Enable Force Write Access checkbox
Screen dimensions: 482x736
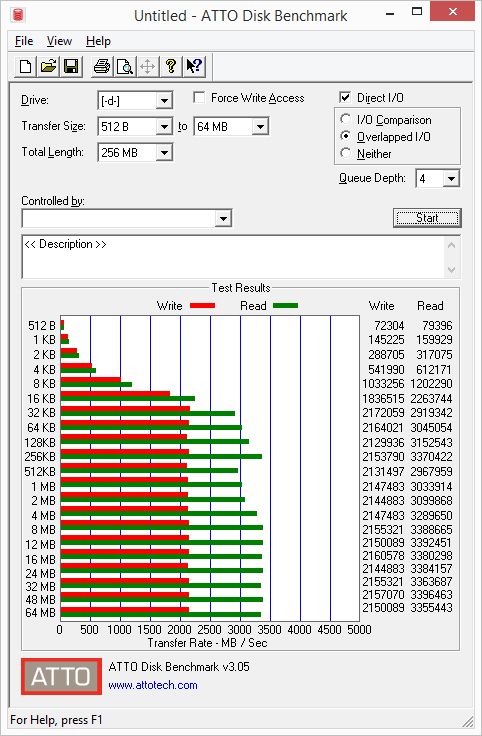click(199, 98)
